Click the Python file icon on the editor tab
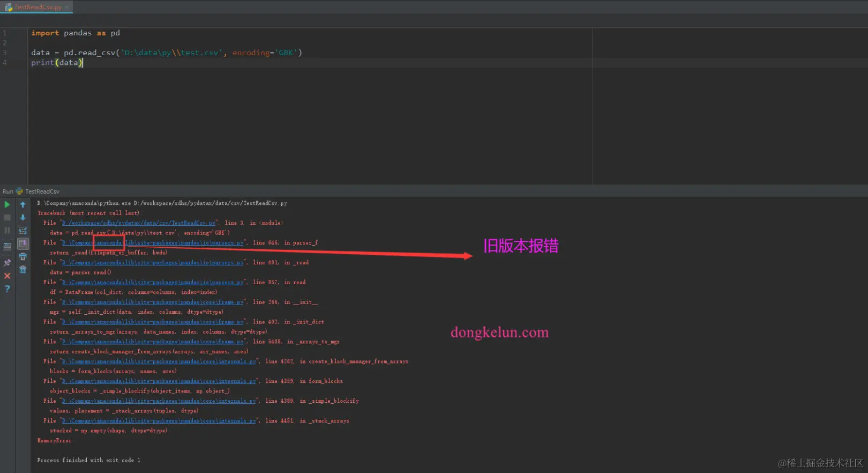This screenshot has width=868, height=473. click(9, 7)
